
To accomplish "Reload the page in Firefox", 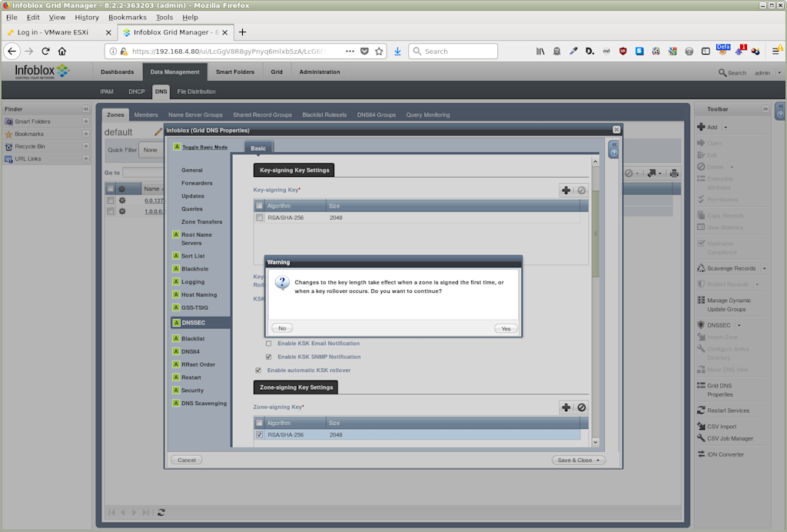I will (x=45, y=52).
